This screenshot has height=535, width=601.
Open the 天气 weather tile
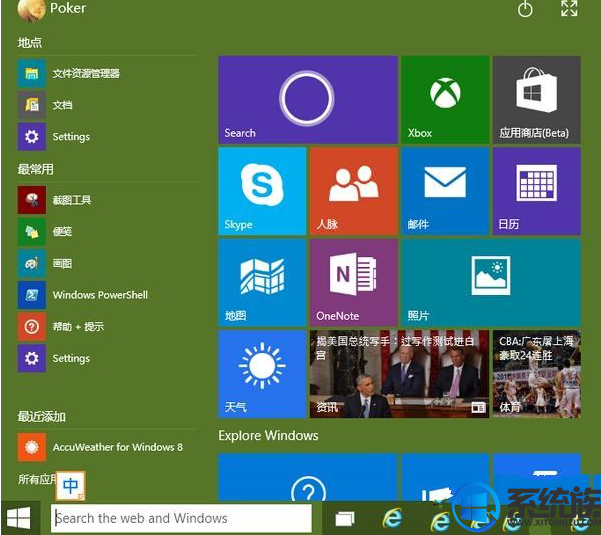262,374
